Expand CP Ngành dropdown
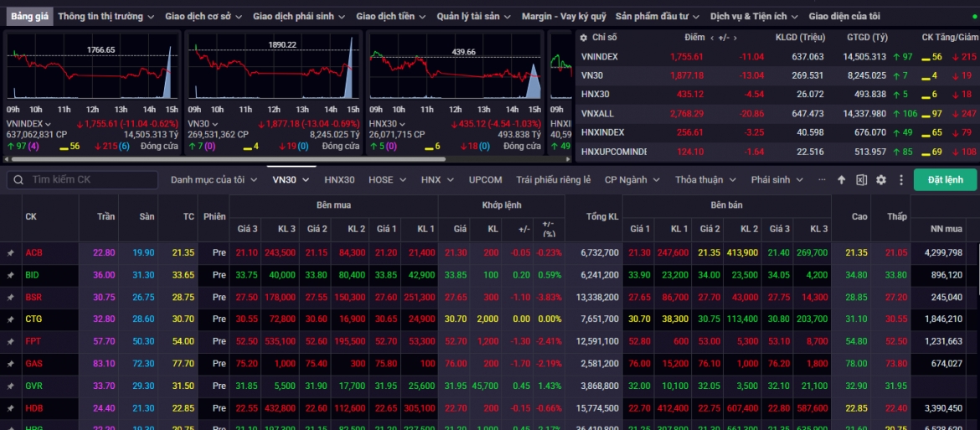 click(x=632, y=180)
